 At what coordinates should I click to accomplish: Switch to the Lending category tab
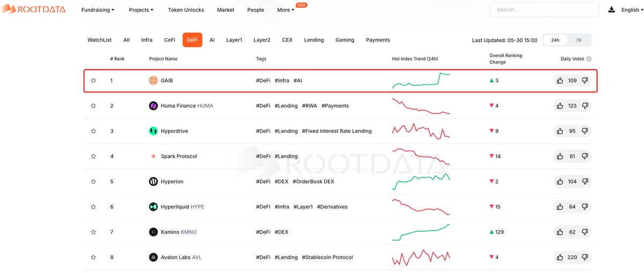coord(314,40)
